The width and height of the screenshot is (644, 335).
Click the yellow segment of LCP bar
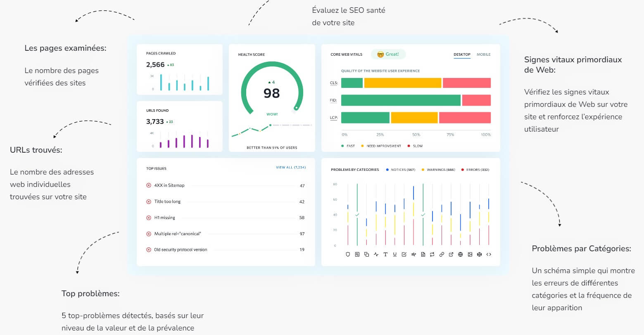(414, 118)
